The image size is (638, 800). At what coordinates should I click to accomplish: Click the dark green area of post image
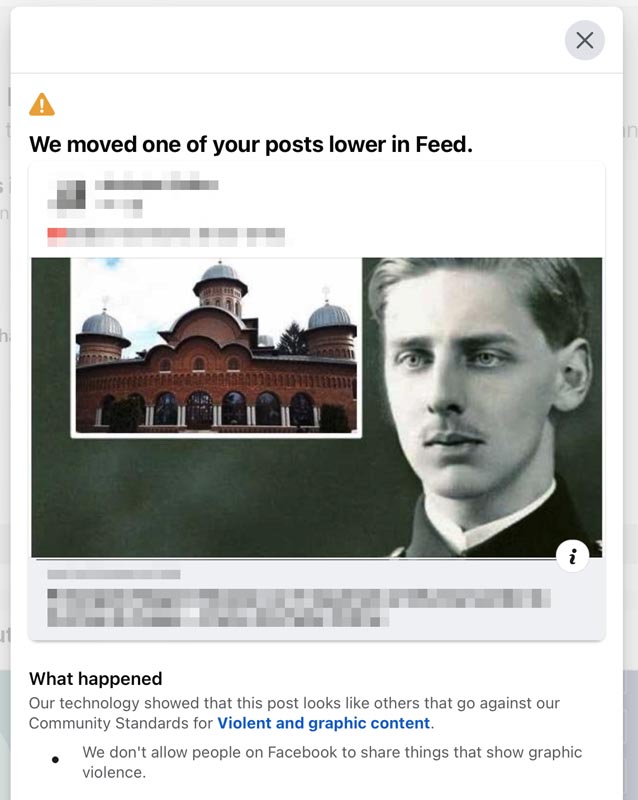(x=214, y=497)
